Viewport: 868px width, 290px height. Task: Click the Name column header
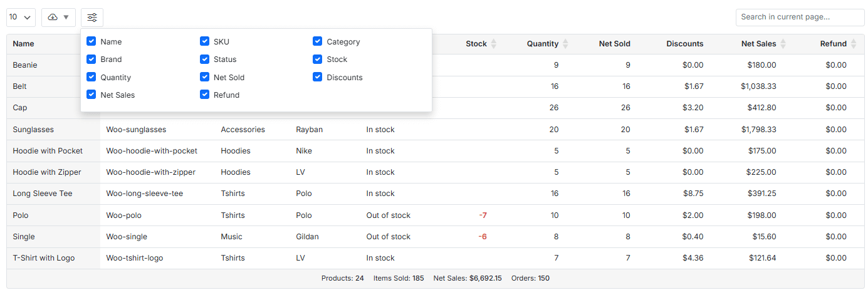click(24, 44)
